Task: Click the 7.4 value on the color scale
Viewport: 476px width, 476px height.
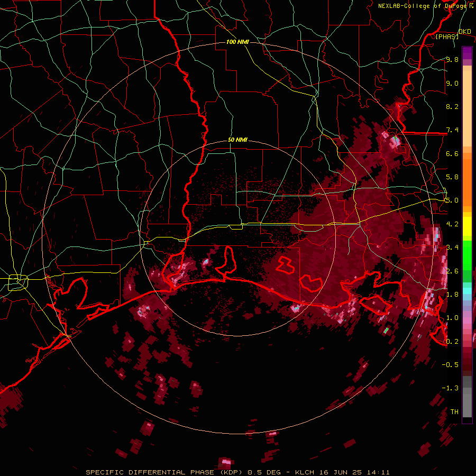Action: tap(452, 130)
